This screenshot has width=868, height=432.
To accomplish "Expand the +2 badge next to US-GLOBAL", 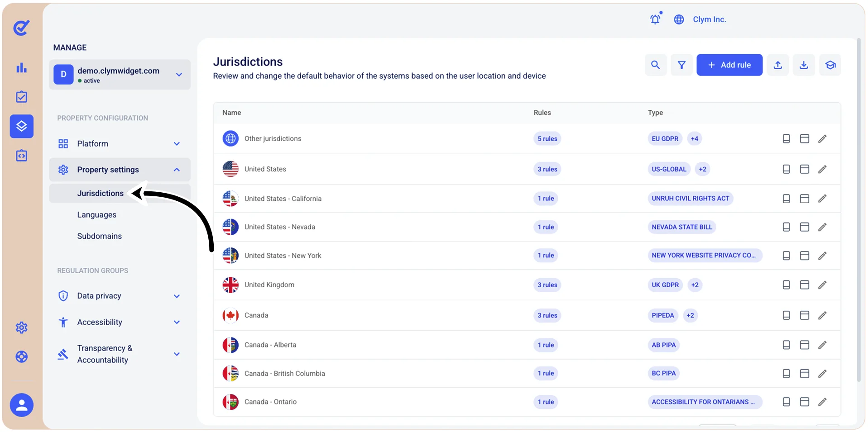I will tap(702, 169).
